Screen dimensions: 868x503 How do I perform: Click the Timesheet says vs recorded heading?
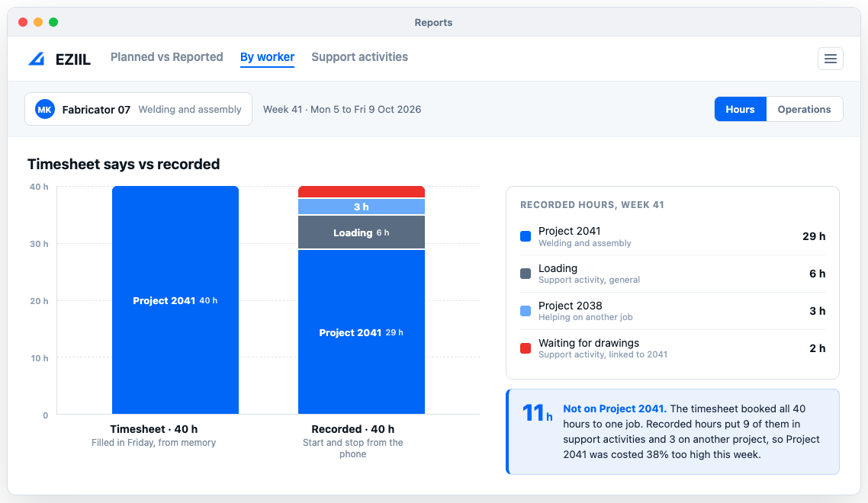click(124, 165)
